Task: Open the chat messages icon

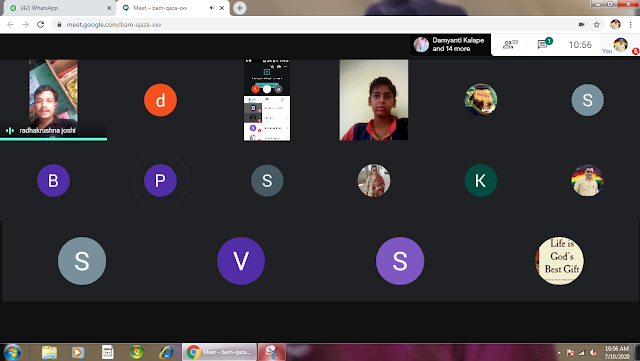Action: coord(544,44)
